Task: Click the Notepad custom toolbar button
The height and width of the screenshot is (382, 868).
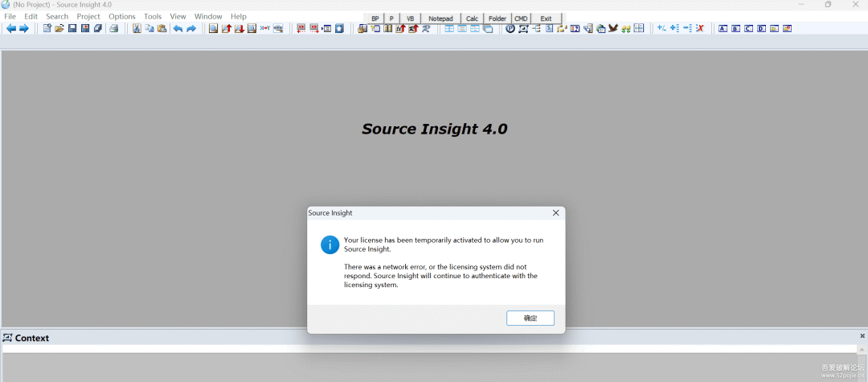Action: 440,18
